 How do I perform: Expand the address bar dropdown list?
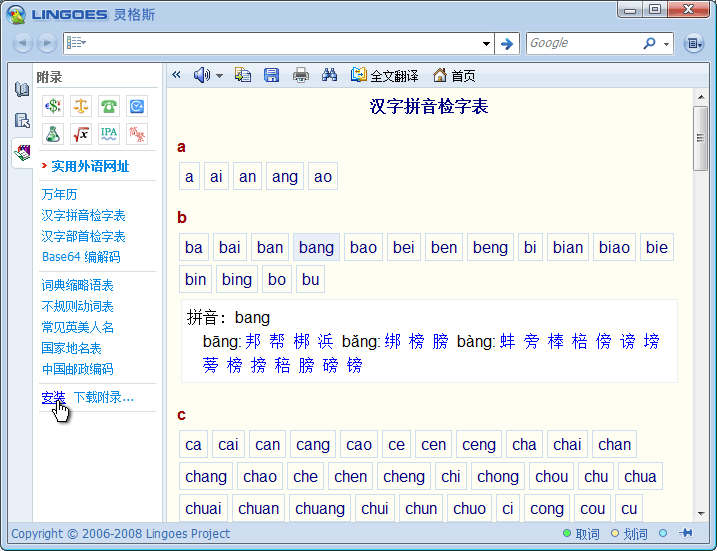coord(486,43)
